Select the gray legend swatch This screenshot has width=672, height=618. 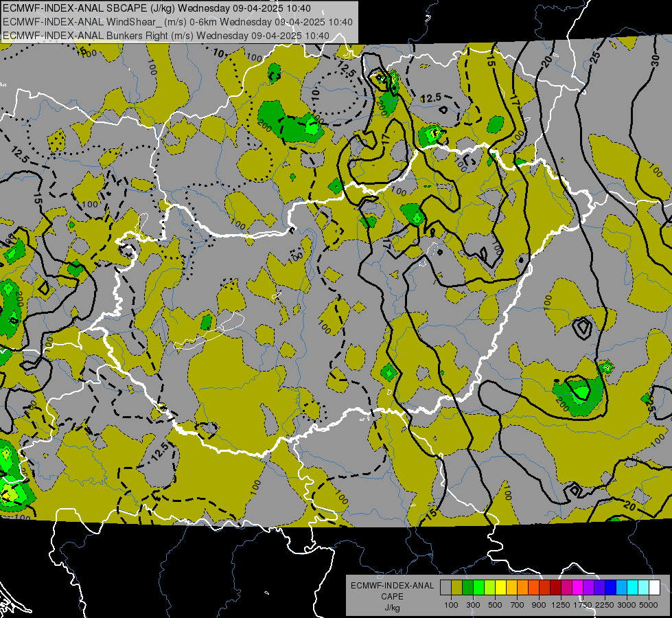(x=445, y=588)
